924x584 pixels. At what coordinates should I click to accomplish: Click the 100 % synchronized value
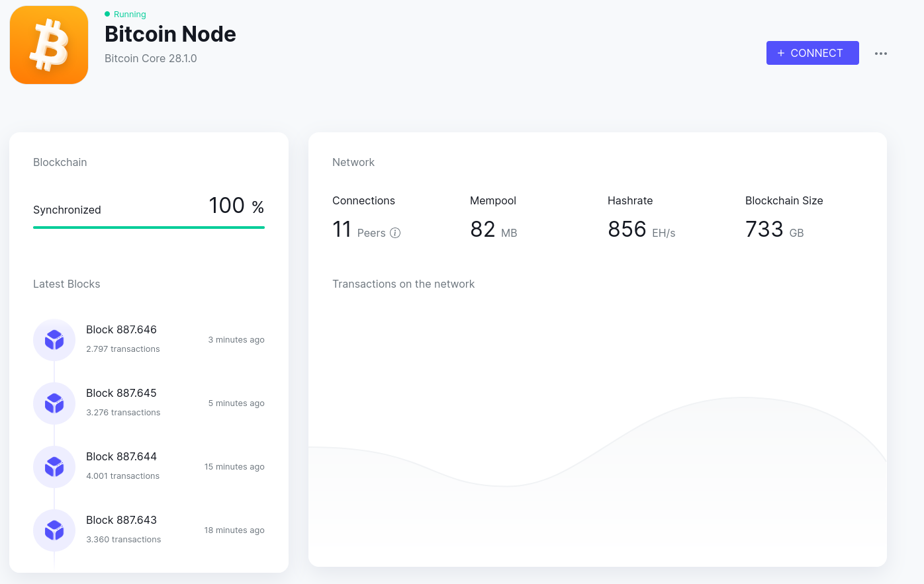236,206
